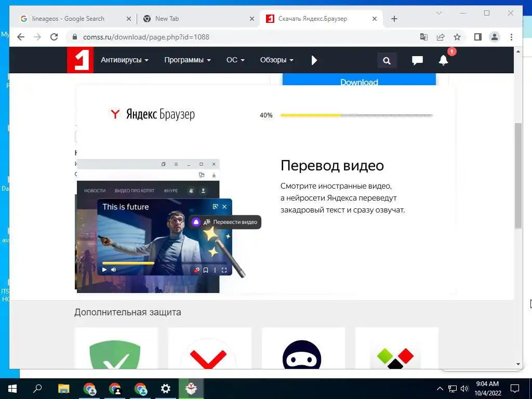The width and height of the screenshot is (532, 399).
Task: Open tab search chevron in Chrome
Action: click(x=438, y=13)
